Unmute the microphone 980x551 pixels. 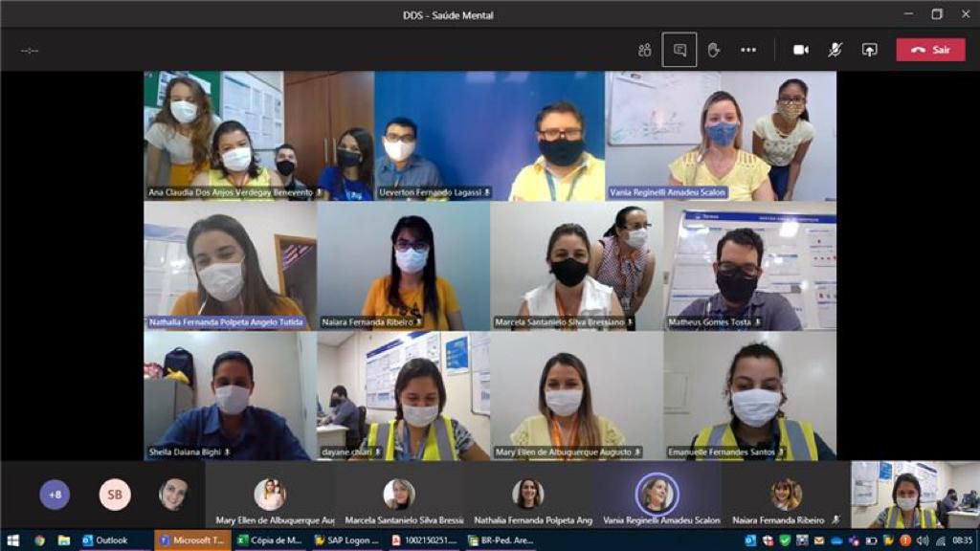[835, 50]
